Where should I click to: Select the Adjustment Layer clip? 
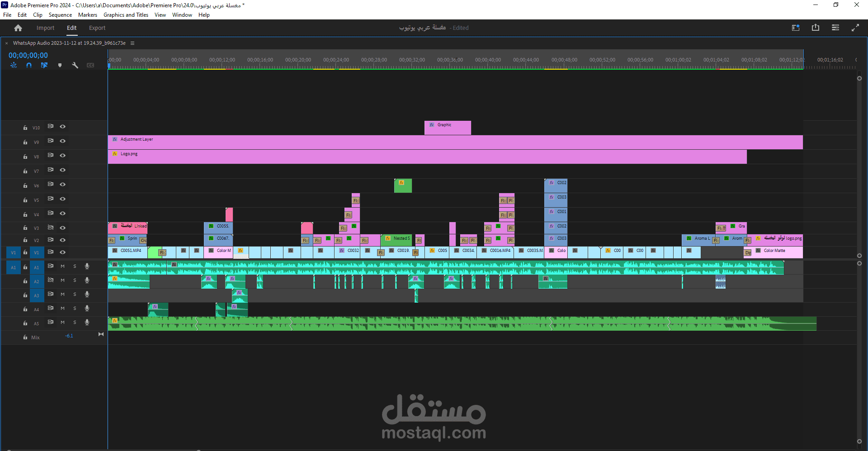[x=455, y=142]
